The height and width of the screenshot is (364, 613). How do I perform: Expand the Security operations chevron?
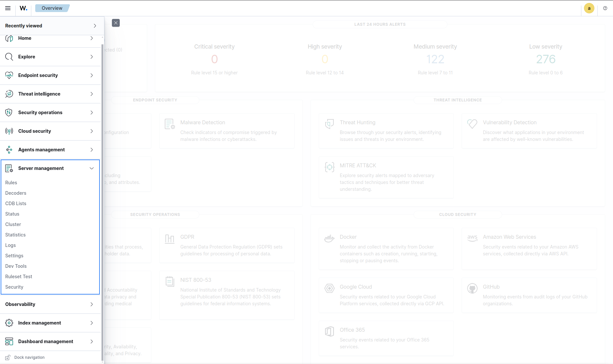[x=92, y=113]
